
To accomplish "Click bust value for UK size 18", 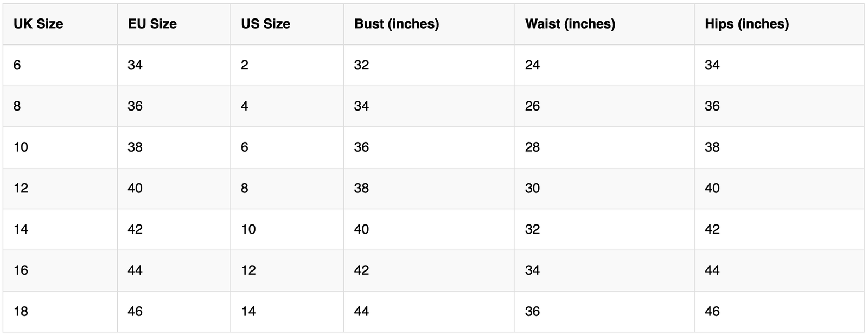I will point(361,311).
